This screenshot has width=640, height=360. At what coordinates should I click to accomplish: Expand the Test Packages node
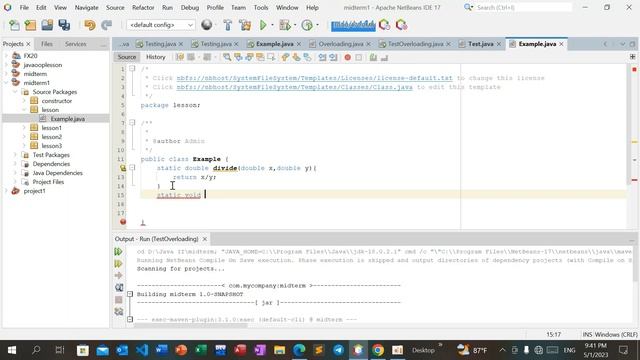[x=15, y=155]
